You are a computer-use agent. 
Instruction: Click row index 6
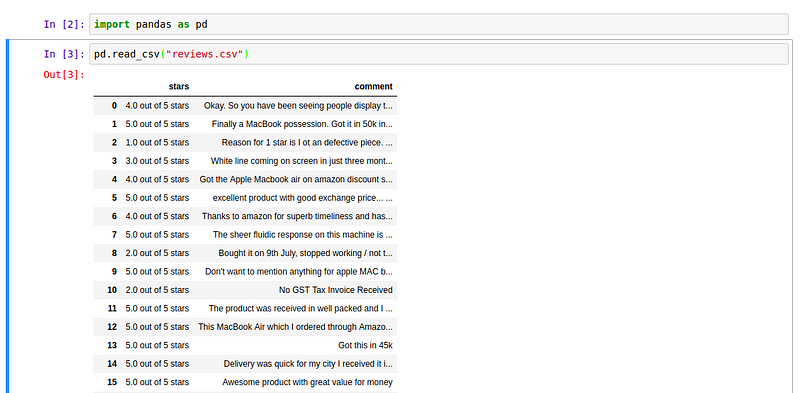pos(114,216)
